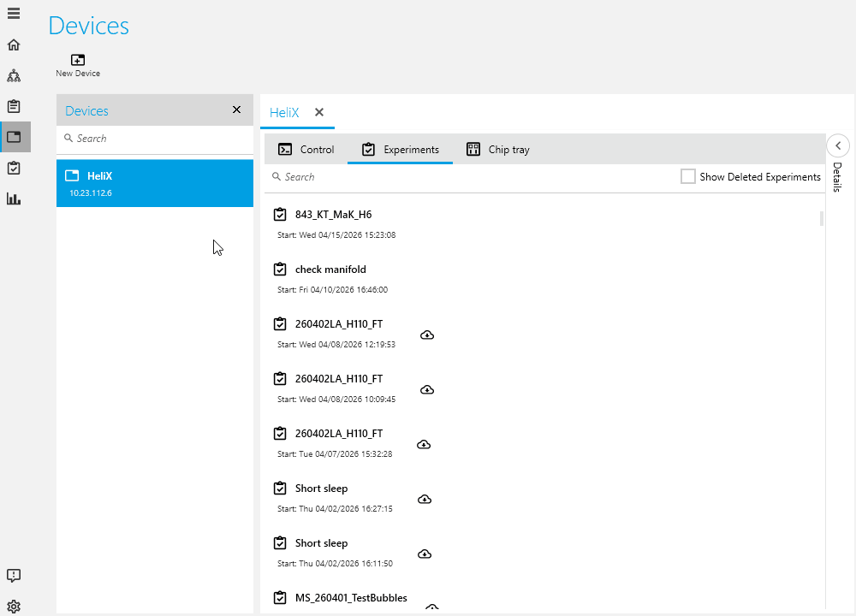The height and width of the screenshot is (616, 856).
Task: Click start date Fri 04/10/2026 16:46:00
Action: click(x=343, y=290)
